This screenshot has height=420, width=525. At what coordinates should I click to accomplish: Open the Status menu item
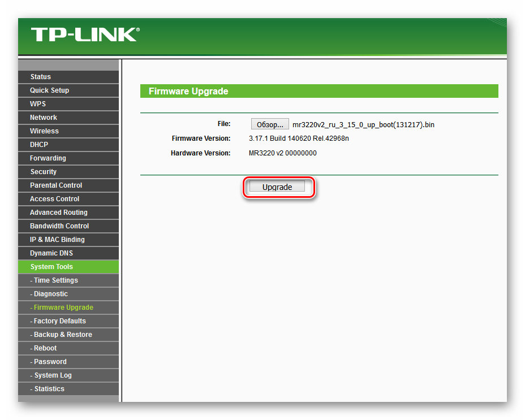click(41, 77)
